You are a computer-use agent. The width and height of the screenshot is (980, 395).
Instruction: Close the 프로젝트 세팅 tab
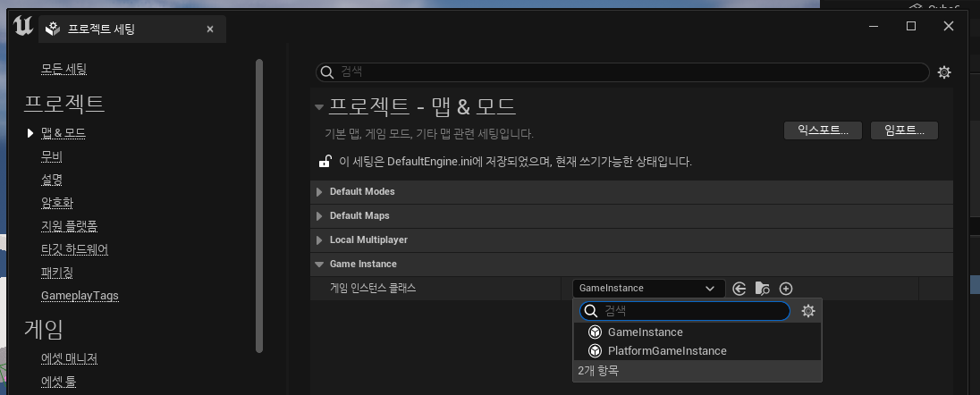(210, 29)
